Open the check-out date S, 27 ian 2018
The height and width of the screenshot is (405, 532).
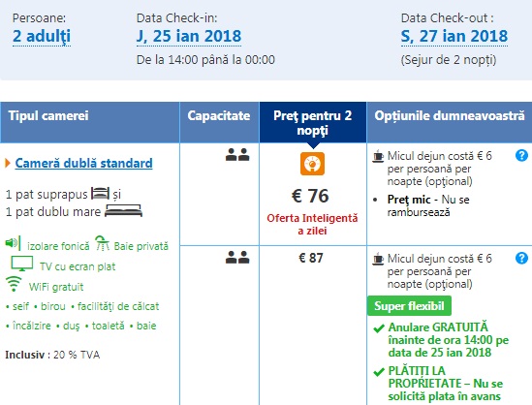[454, 36]
